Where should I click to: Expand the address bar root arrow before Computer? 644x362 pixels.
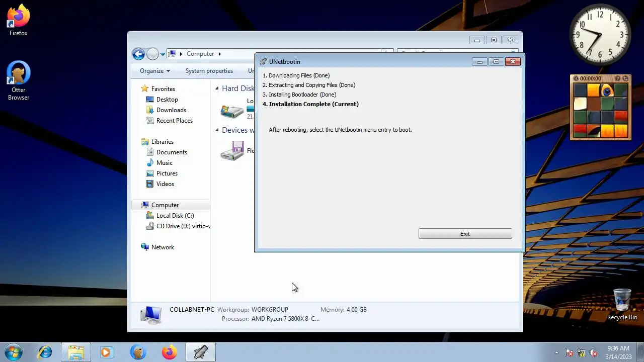click(181, 54)
